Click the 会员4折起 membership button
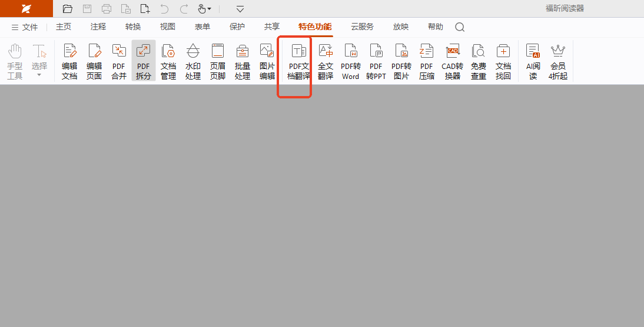Viewport: 644px width, 327px height. tap(557, 61)
